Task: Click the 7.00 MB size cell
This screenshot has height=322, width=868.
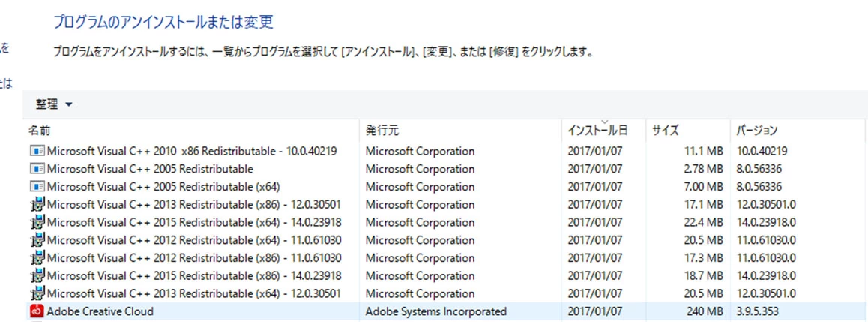Action: tap(704, 186)
